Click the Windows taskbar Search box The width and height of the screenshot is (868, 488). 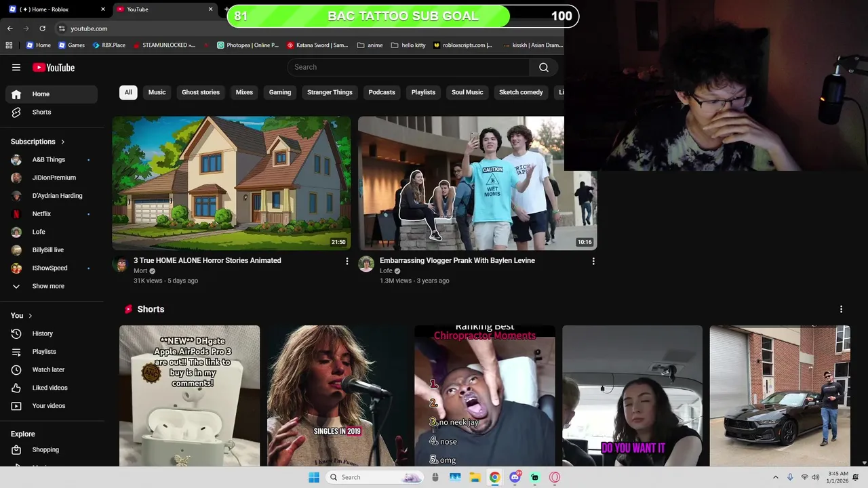coord(375,477)
